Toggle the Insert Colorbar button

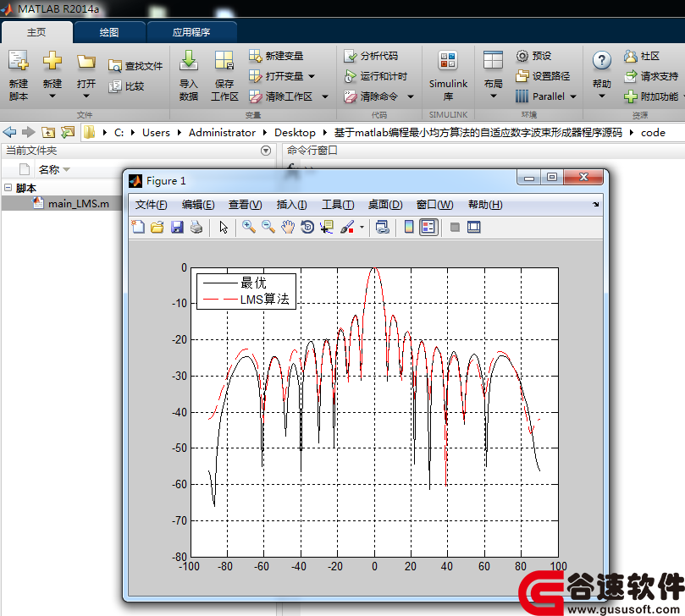point(409,227)
